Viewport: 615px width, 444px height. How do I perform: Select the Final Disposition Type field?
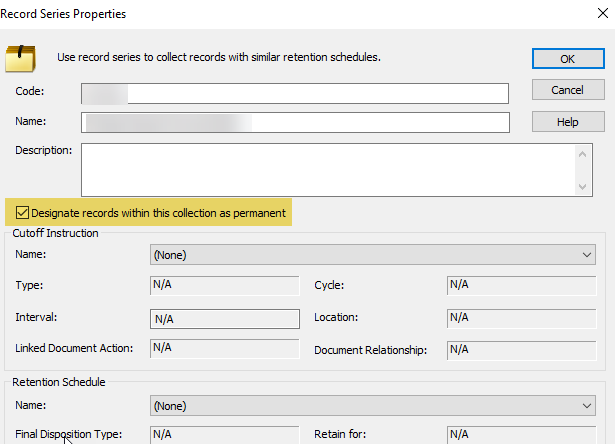click(224, 434)
